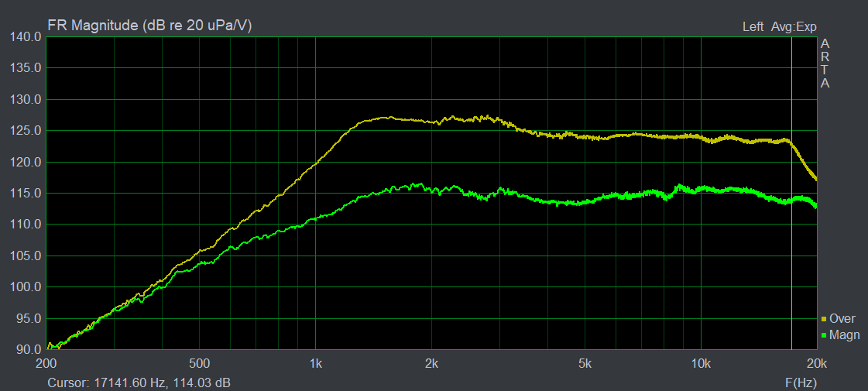This screenshot has width=868, height=391.
Task: Click the 200 Hz frequency axis label
Action: [46, 364]
